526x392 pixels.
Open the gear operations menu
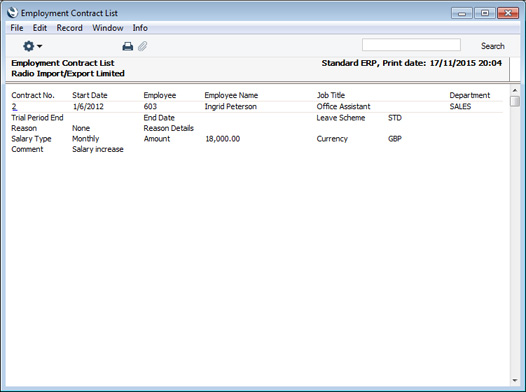coord(32,46)
